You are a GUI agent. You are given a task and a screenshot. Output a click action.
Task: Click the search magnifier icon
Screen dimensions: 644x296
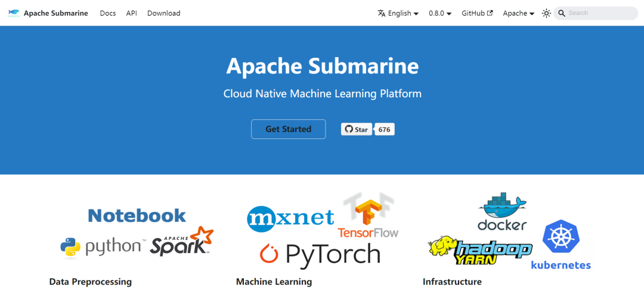[x=562, y=13]
